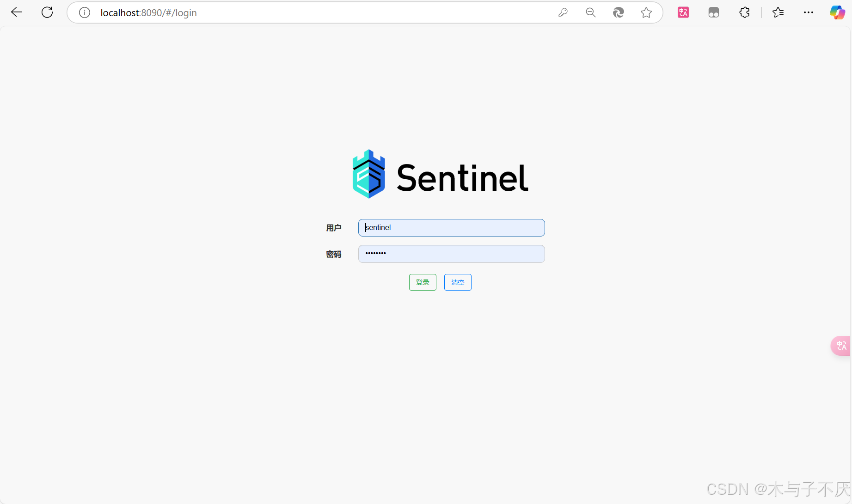This screenshot has width=852, height=504.
Task: Click the floating translate bubble on right edge
Action: 841,346
